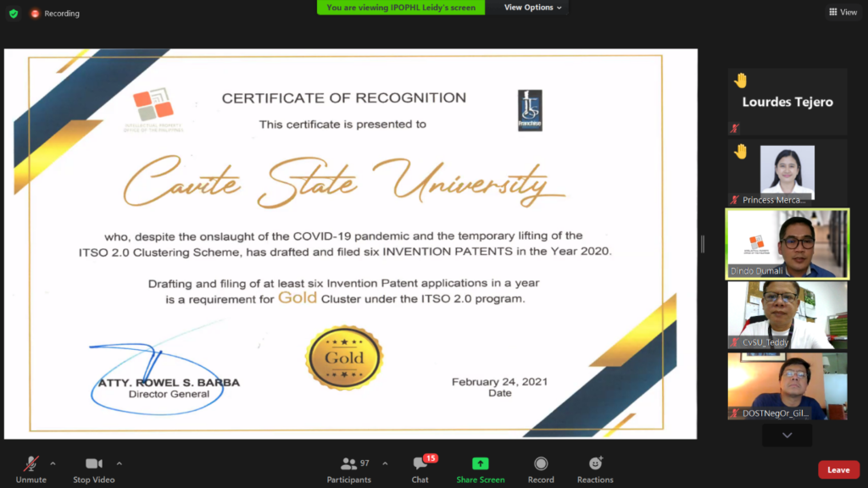Click the red Leave button
Viewport: 868px width, 488px height.
tap(838, 469)
